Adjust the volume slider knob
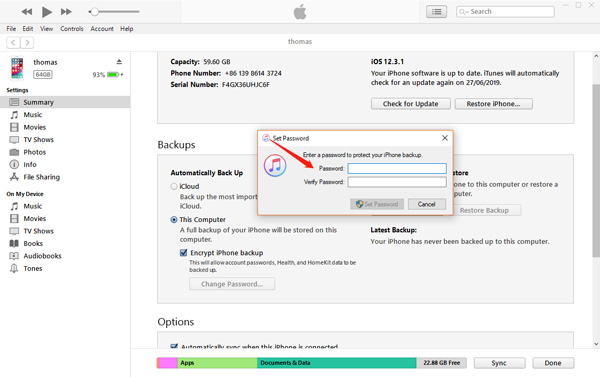This screenshot has height=377, width=600. [x=94, y=12]
